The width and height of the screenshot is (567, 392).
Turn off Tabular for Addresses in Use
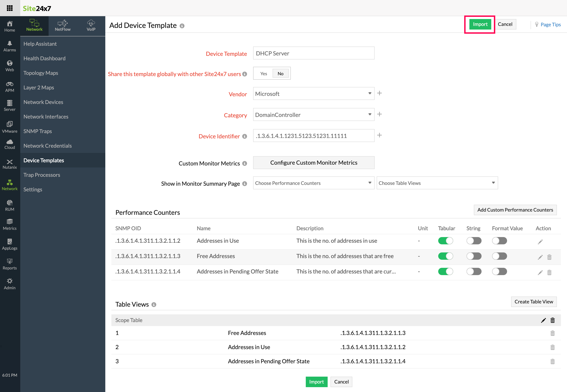click(445, 241)
